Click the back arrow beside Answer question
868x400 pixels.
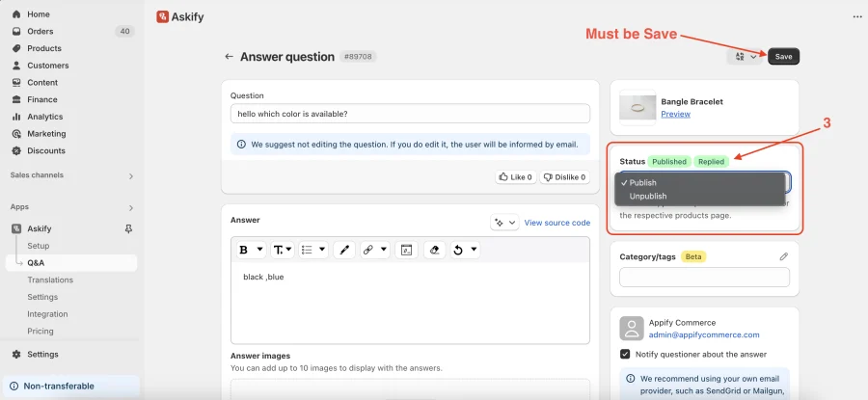[x=229, y=57]
